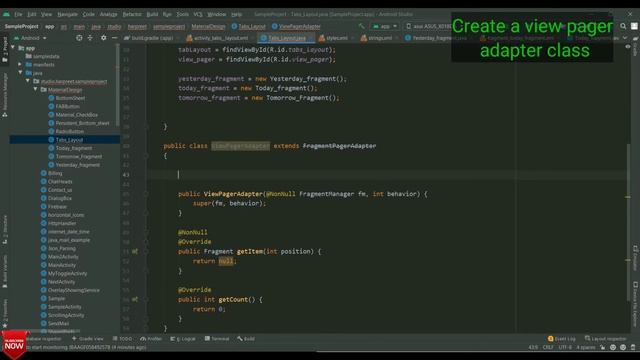Click the build hammer icon in toolbar
The height and width of the screenshot is (360, 640).
click(361, 26)
